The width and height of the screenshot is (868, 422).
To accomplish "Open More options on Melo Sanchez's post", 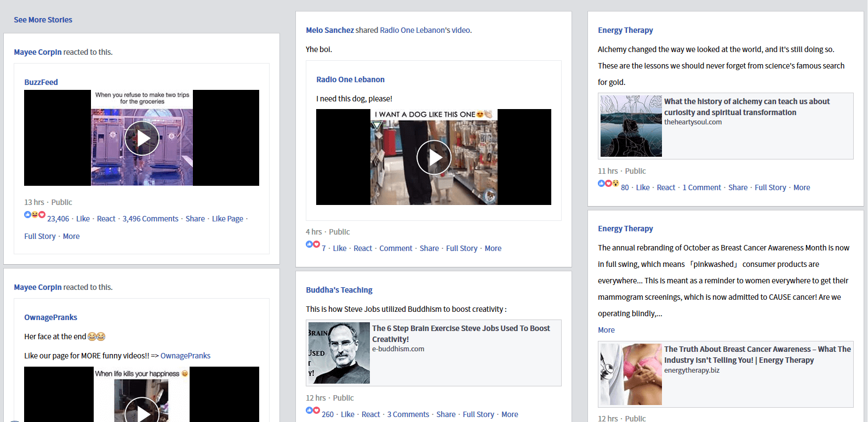I will (x=493, y=248).
